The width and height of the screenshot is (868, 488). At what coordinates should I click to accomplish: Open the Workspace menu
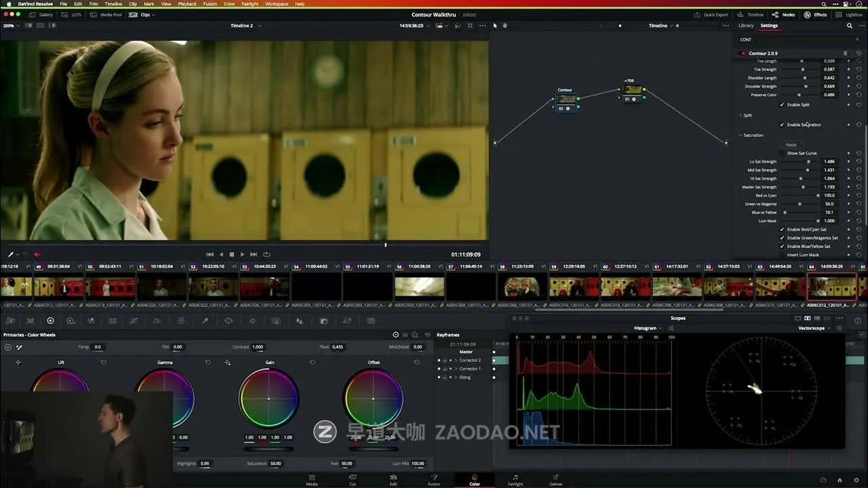pos(277,4)
